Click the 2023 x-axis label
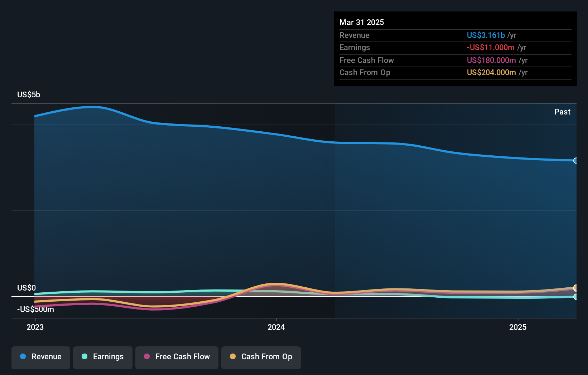This screenshot has width=588, height=375. point(35,327)
